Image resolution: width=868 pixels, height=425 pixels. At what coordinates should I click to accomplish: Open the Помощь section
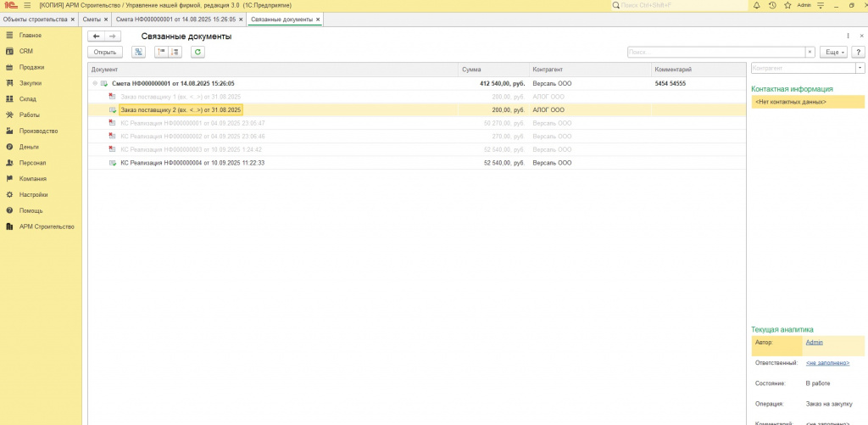tap(31, 210)
